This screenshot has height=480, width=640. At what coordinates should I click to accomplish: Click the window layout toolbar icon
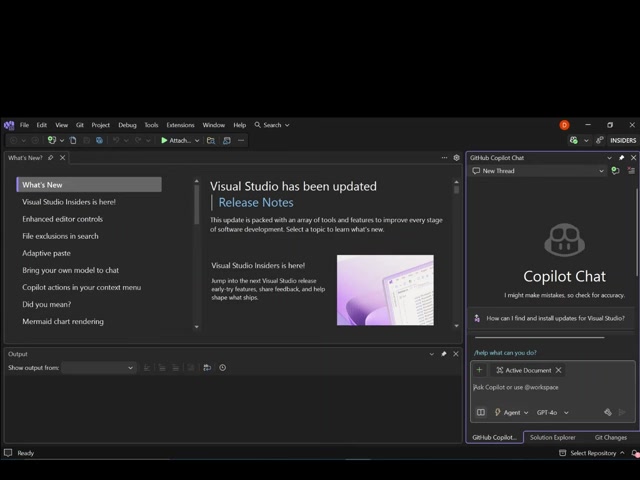(x=227, y=140)
